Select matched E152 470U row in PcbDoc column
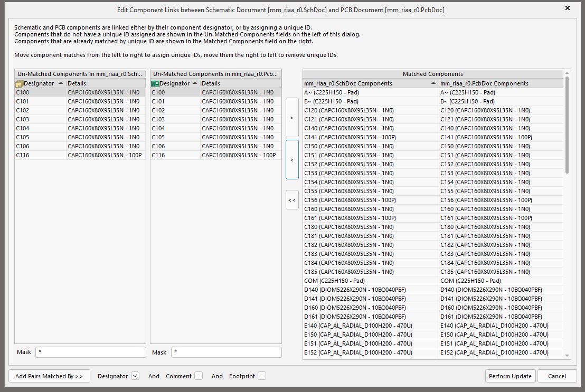 pyautogui.click(x=501, y=352)
